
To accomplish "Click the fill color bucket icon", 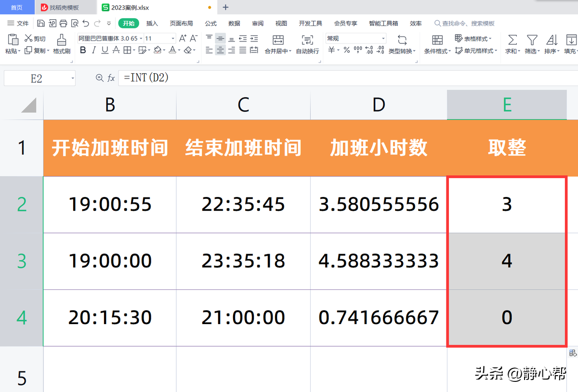I will point(158,50).
